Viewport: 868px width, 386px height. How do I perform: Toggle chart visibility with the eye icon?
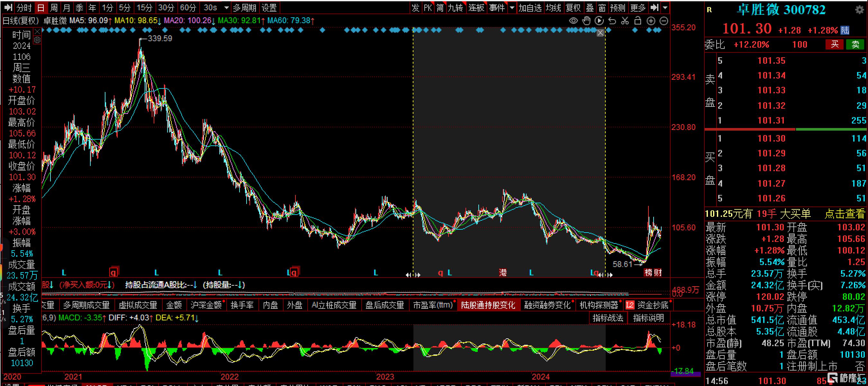pos(573,21)
